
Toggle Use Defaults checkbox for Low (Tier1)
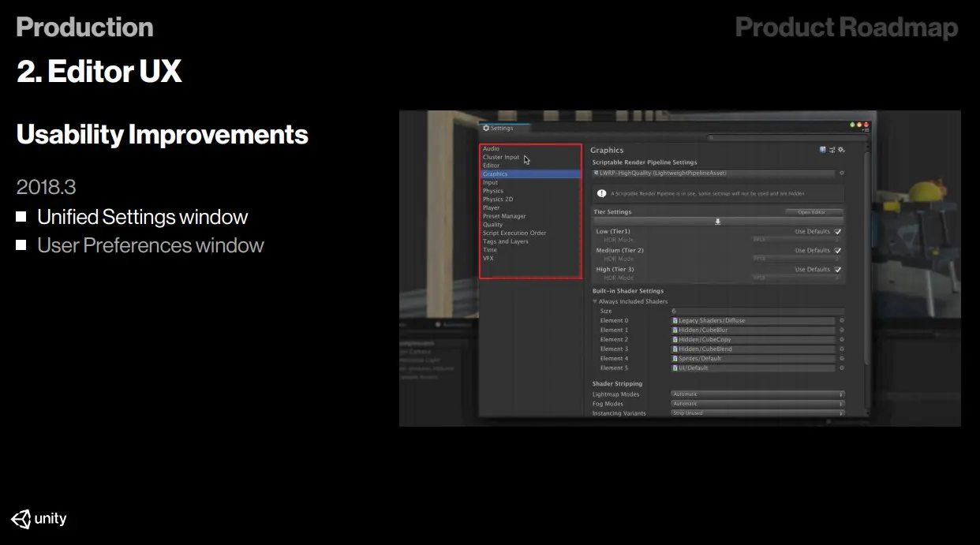coord(837,232)
